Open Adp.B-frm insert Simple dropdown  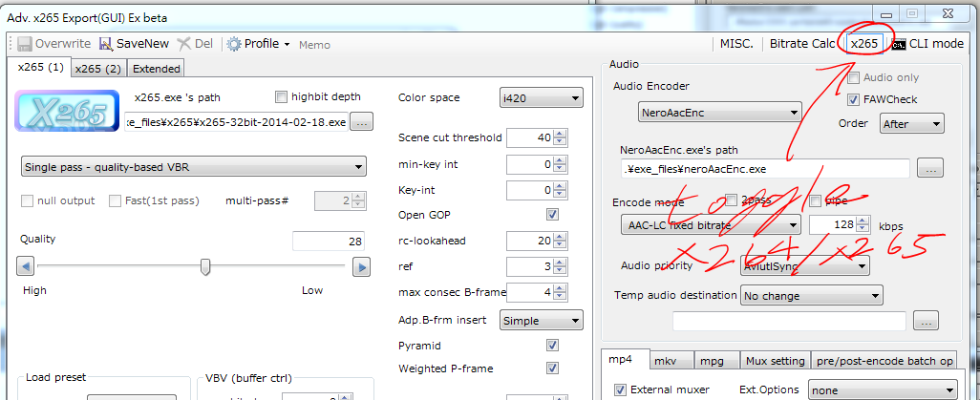pos(542,321)
